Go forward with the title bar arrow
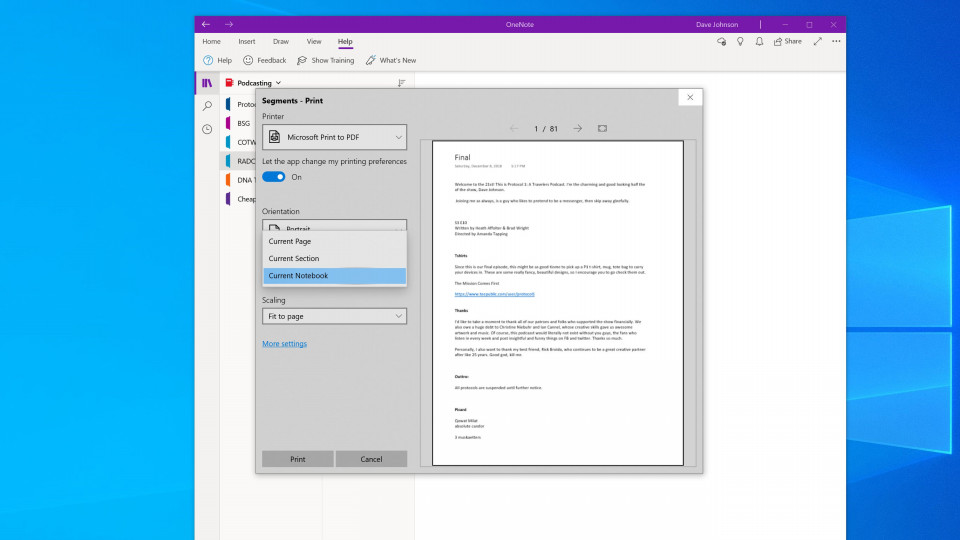This screenshot has width=960, height=540. click(x=229, y=24)
